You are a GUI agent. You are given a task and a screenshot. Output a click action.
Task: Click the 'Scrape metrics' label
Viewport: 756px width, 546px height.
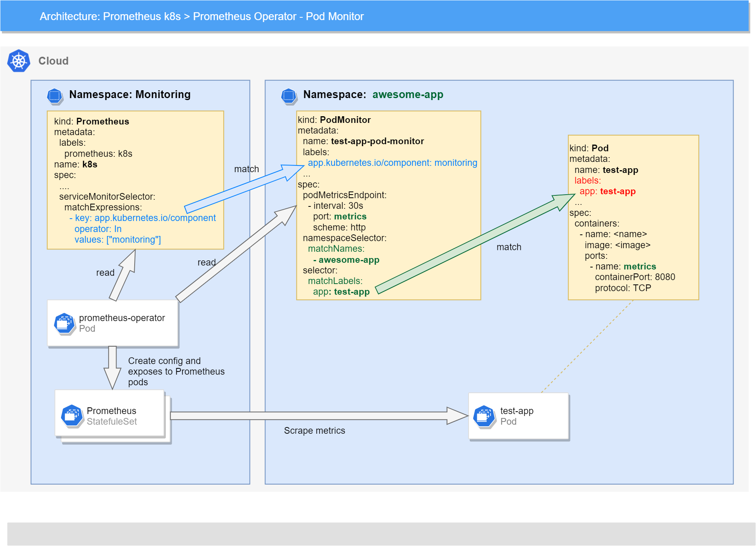pyautogui.click(x=315, y=431)
